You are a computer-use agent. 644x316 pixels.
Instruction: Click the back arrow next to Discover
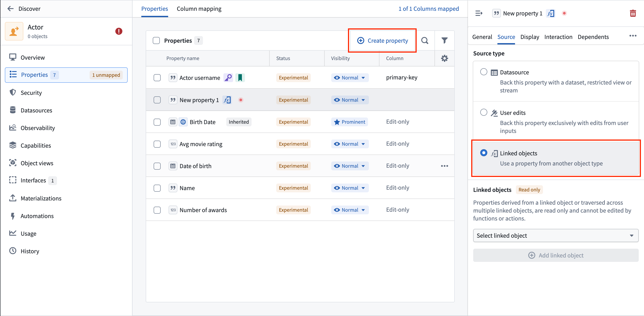tap(10, 9)
